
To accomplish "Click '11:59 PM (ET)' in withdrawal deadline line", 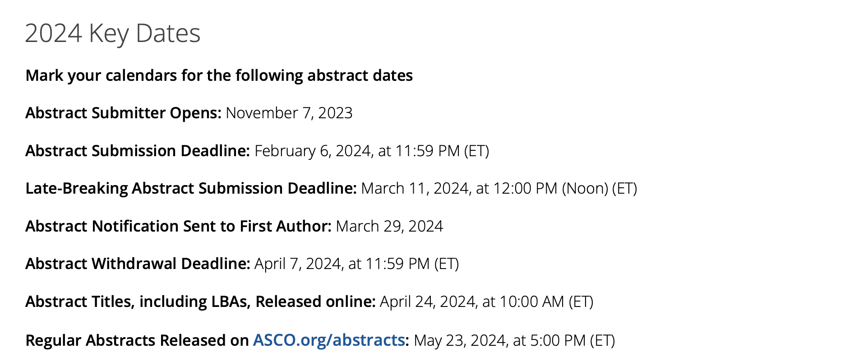I will [x=412, y=264].
